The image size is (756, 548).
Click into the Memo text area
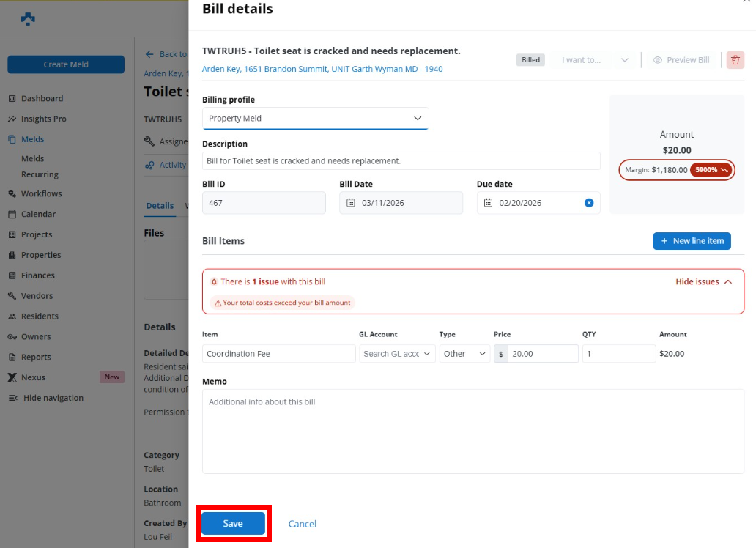coord(472,431)
